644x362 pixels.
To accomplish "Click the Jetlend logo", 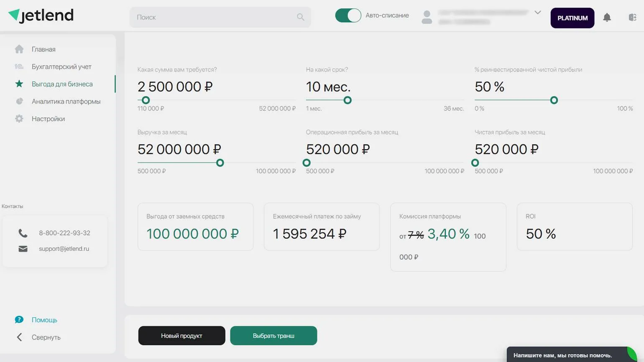I will click(x=41, y=15).
